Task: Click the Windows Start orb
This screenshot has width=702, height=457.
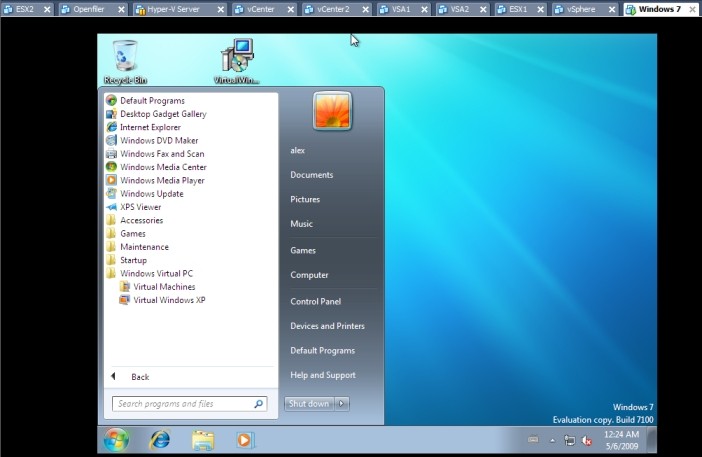Action: click(x=116, y=439)
